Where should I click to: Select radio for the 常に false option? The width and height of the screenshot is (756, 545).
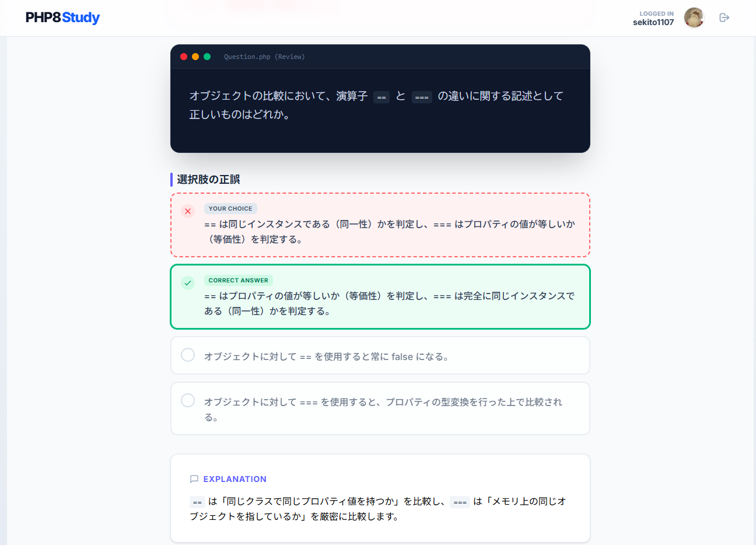[187, 354]
